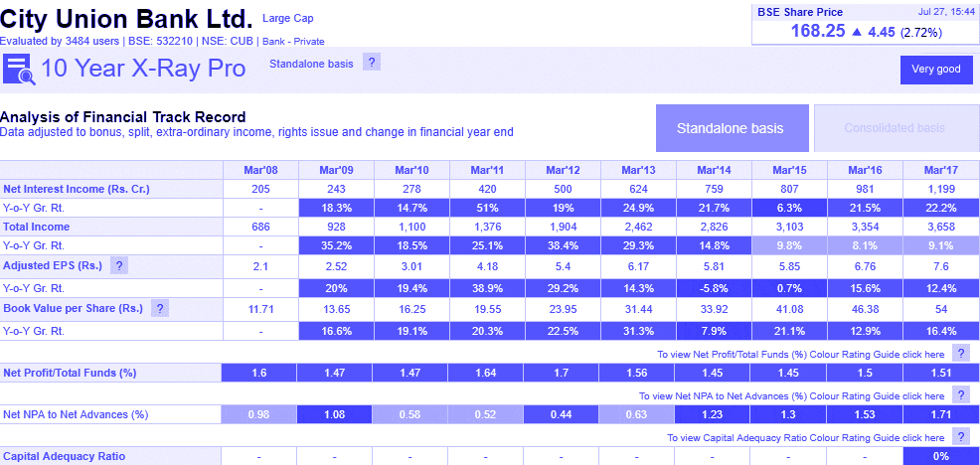Click the 38.4% Total Income growth cell

click(563, 245)
